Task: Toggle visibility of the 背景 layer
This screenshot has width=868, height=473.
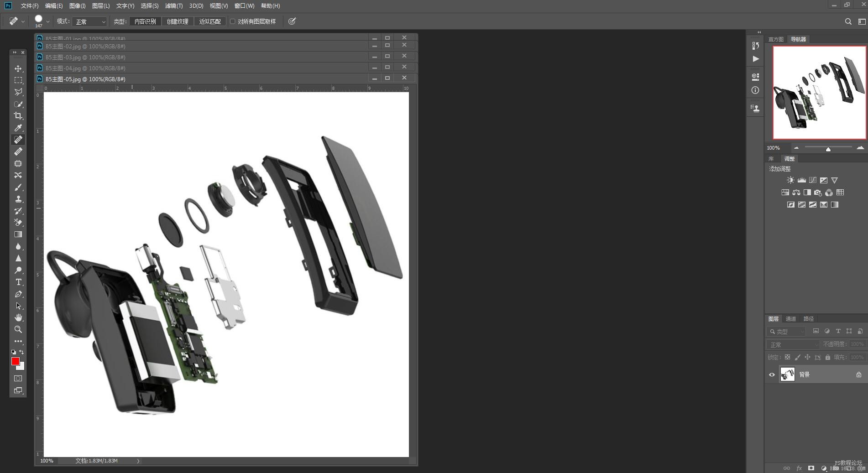Action: tap(772, 375)
